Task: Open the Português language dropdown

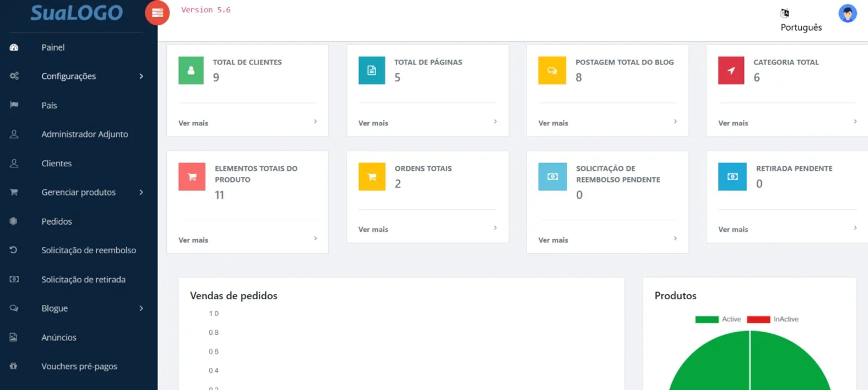Action: click(x=801, y=27)
